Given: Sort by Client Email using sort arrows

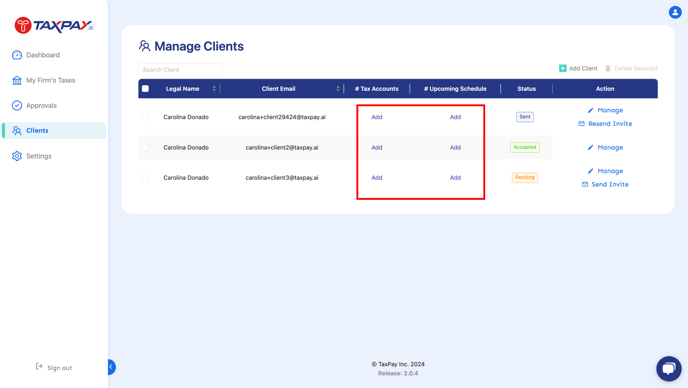Looking at the screenshot, I should [x=338, y=89].
